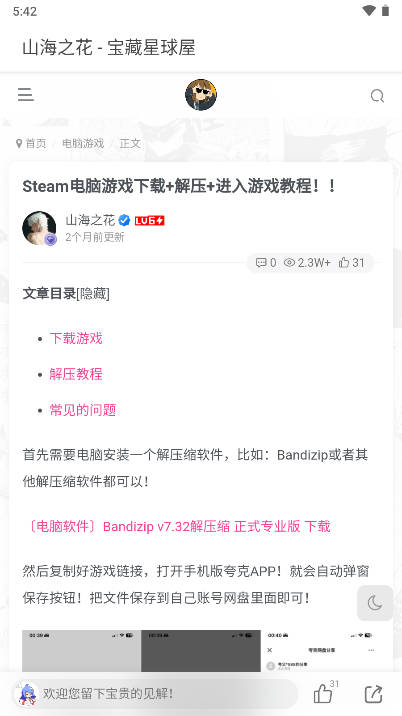Tap the share icon in bottom bar
Image resolution: width=402 pixels, height=716 pixels.
(x=374, y=694)
